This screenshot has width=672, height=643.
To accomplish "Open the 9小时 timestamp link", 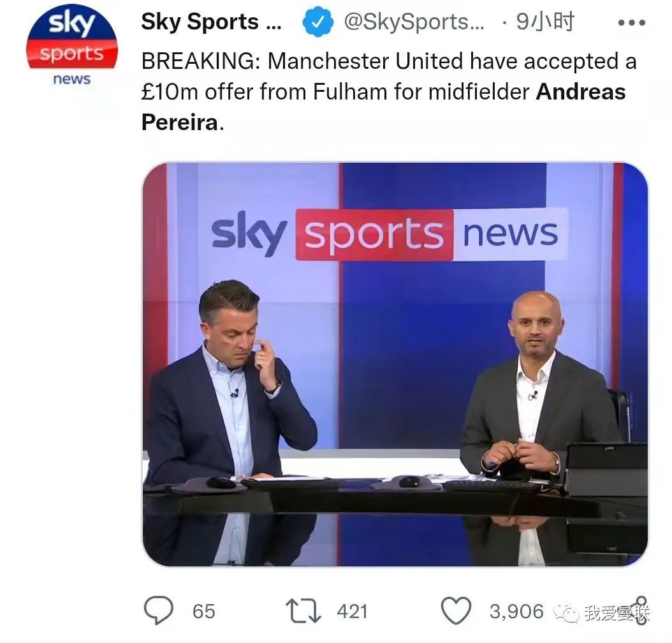I will [544, 22].
